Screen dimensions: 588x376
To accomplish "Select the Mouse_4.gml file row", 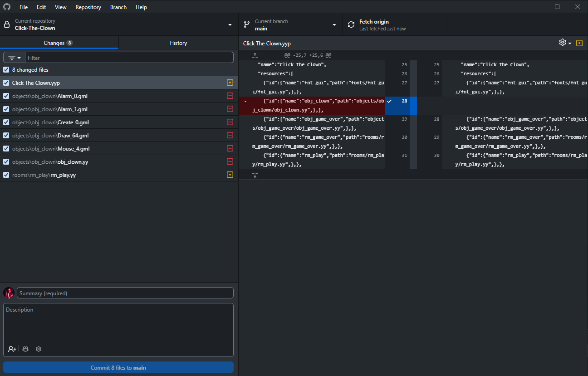I will pyautogui.click(x=119, y=149).
